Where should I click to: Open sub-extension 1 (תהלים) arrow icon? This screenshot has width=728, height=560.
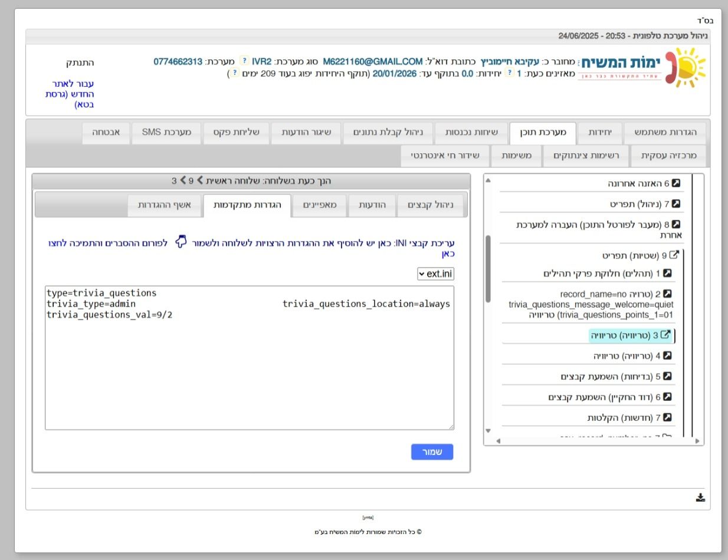667,274
